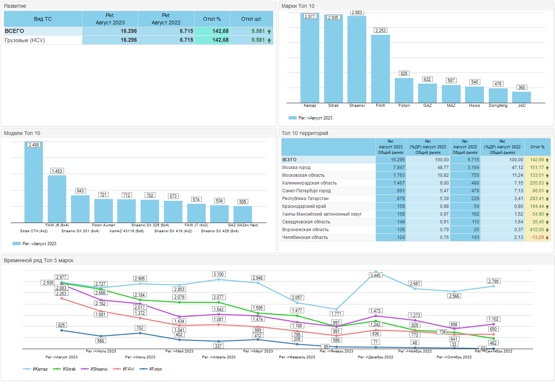This screenshot has width=555, height=392.
Task: Select the JAC bar with value 360
Action: (x=522, y=97)
